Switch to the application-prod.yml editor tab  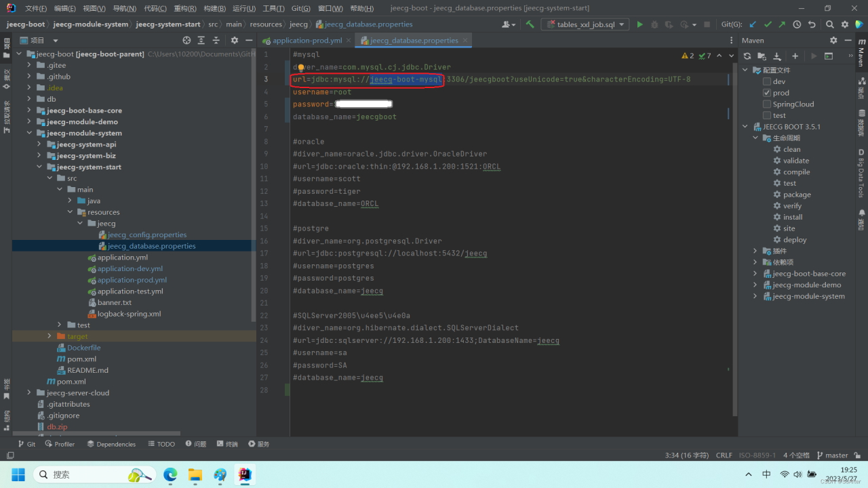click(309, 39)
